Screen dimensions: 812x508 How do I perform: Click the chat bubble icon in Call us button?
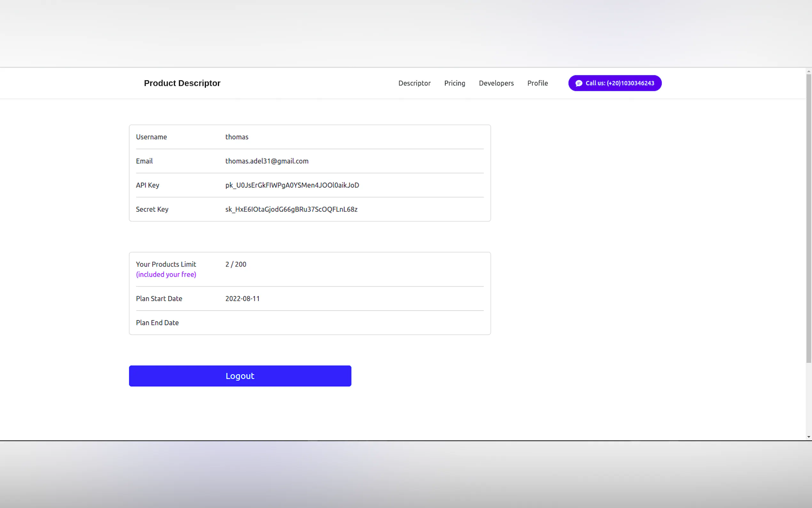coord(579,83)
